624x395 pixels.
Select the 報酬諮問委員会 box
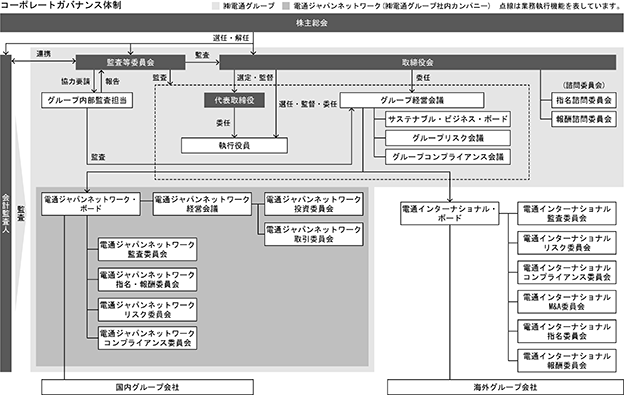(x=584, y=119)
